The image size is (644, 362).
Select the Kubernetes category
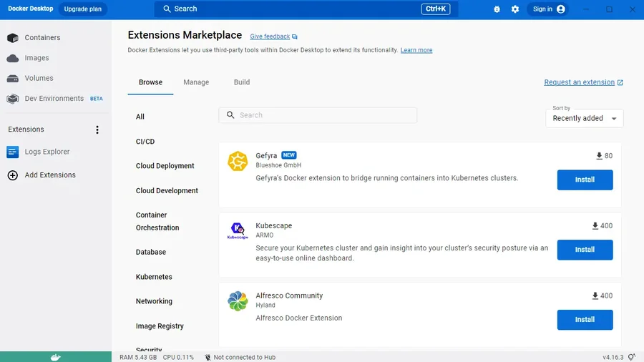pos(154,277)
